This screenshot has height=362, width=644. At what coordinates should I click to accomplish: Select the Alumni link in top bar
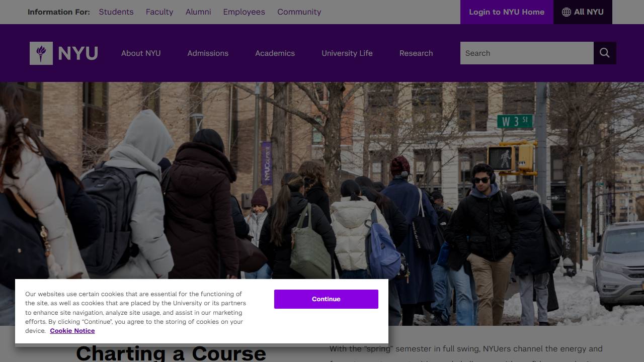(198, 12)
